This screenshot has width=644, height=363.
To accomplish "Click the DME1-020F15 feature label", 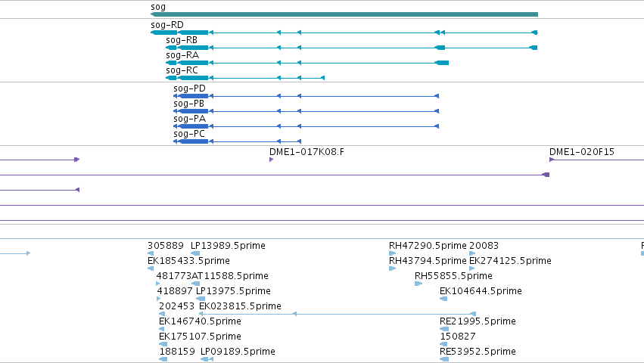I will [582, 152].
